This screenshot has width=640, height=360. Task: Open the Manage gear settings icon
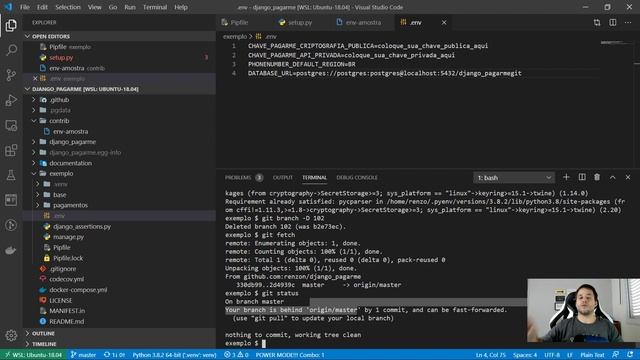pyautogui.click(x=11, y=335)
